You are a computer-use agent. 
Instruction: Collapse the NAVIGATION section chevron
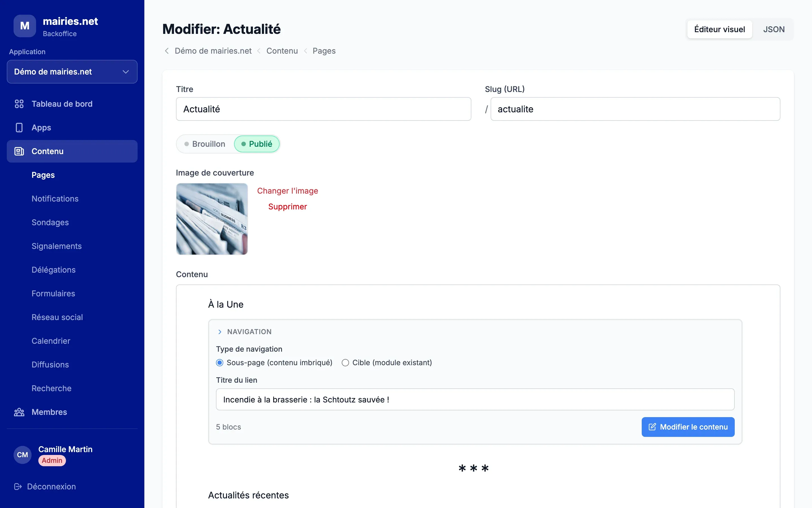pyautogui.click(x=220, y=332)
